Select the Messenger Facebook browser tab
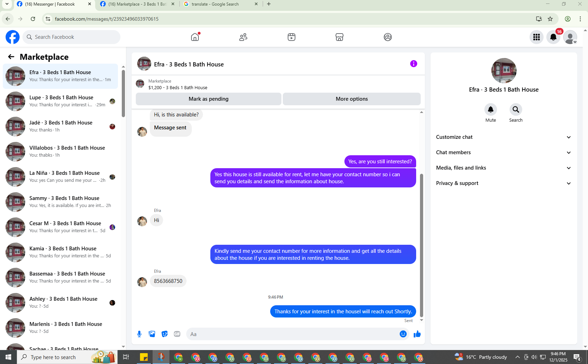588x364 pixels. [x=54, y=4]
